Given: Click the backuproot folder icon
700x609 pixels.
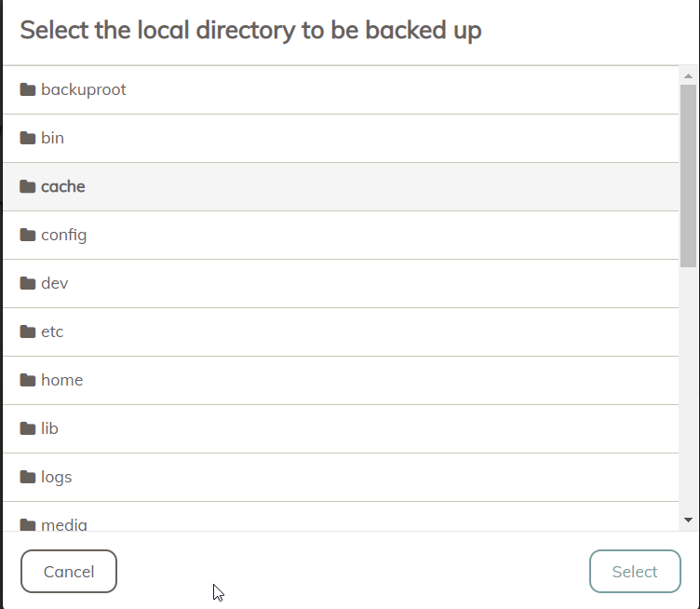Looking at the screenshot, I should [28, 89].
